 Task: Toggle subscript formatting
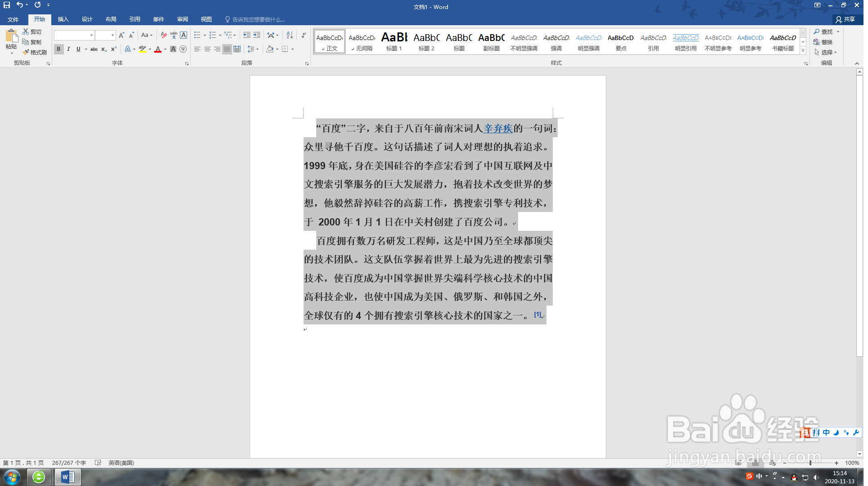104,49
